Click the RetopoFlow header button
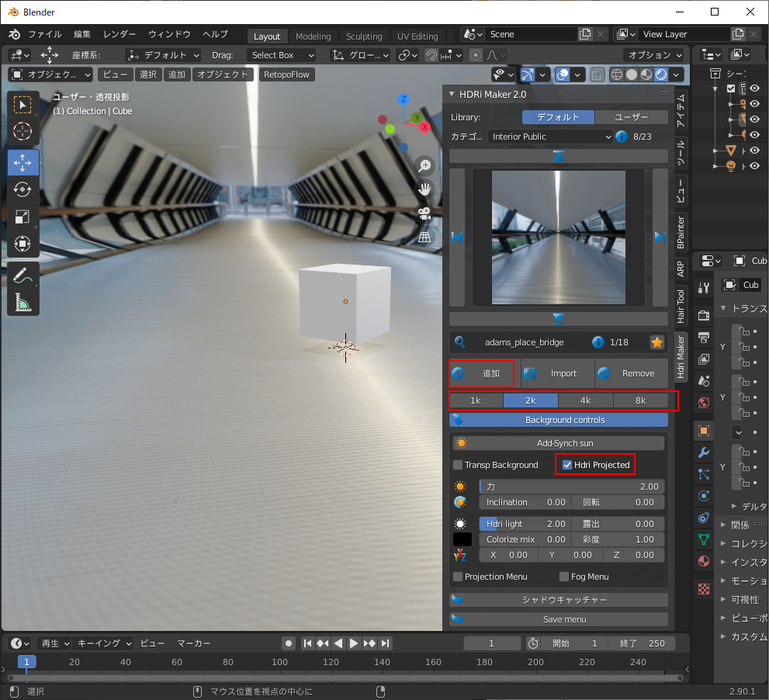Image resolution: width=769 pixels, height=700 pixels. pos(286,75)
